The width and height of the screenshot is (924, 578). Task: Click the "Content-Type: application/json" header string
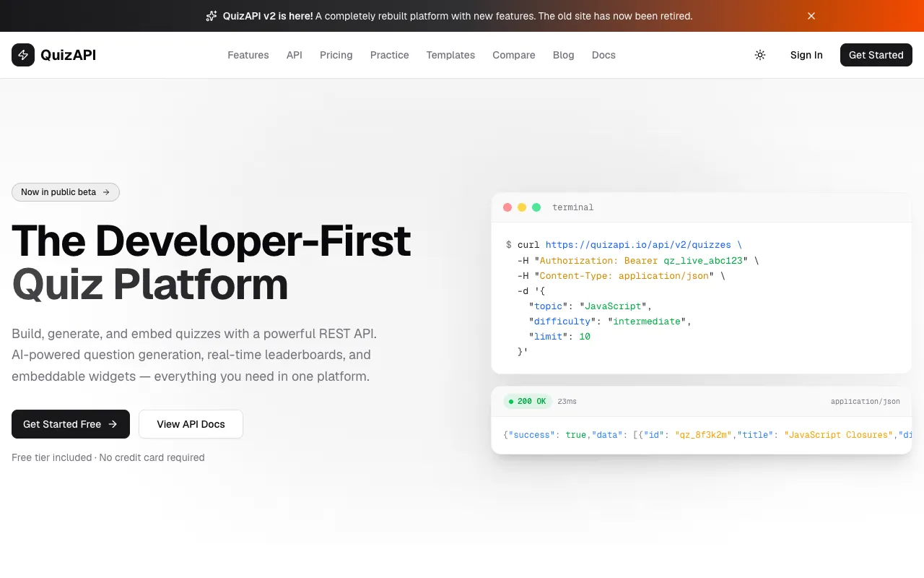[624, 275]
